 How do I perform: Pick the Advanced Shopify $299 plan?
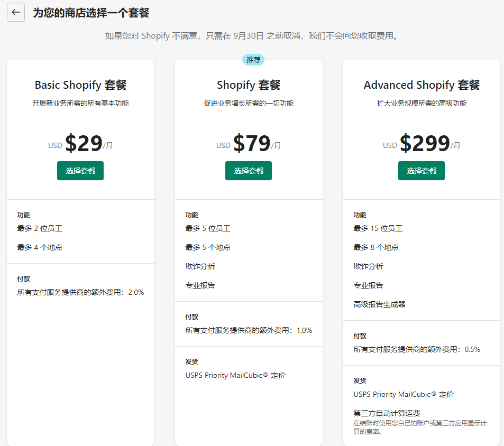[421, 171]
